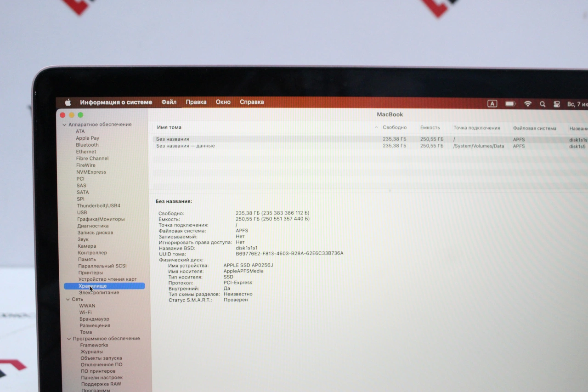Select NVMExpress in the sidebar

click(91, 172)
